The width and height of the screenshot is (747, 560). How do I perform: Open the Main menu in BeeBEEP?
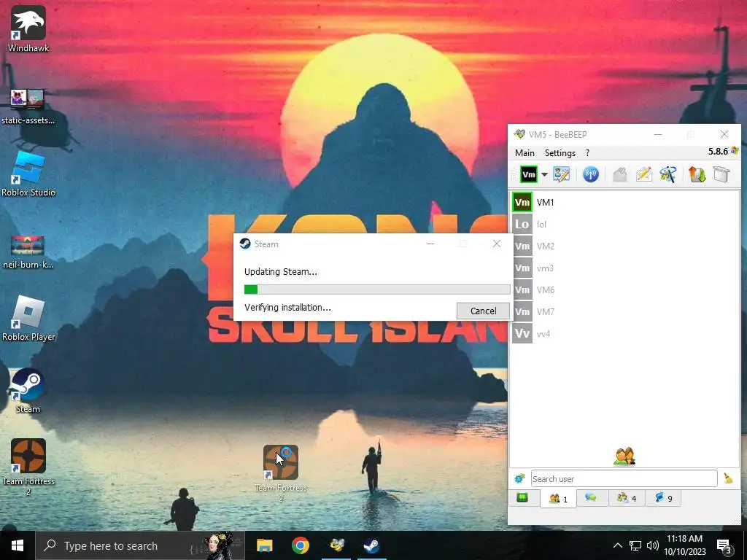pos(525,153)
